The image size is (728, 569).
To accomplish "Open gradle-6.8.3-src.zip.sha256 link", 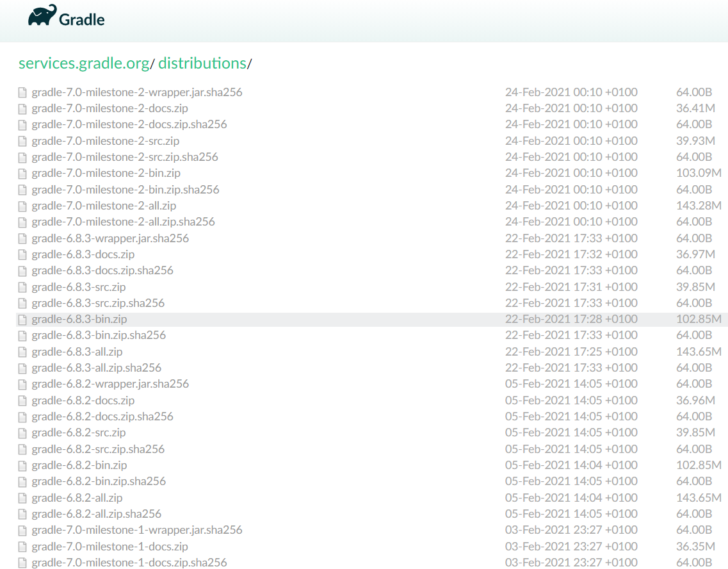I will [98, 303].
